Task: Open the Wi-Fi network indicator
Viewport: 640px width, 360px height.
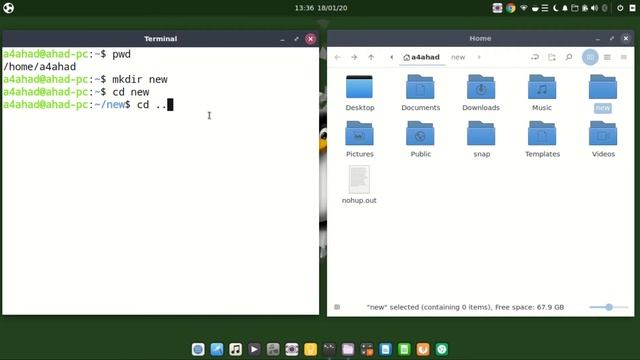Action: pyautogui.click(x=523, y=8)
